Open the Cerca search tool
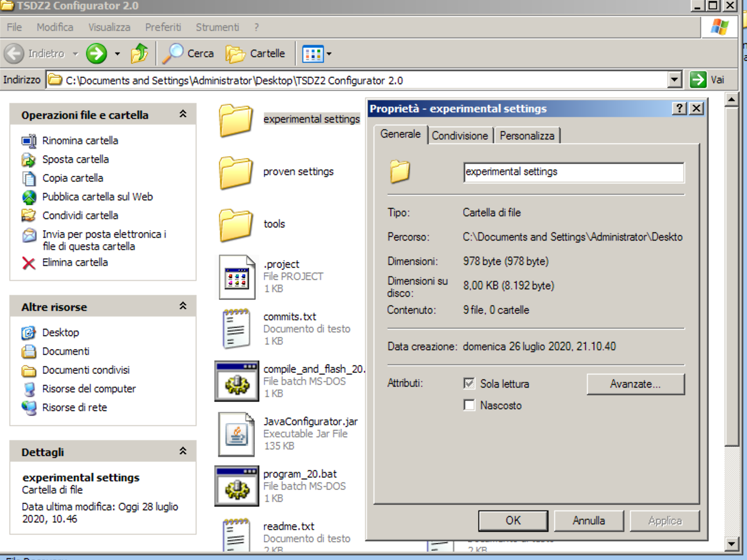The width and height of the screenshot is (747, 560). point(188,53)
